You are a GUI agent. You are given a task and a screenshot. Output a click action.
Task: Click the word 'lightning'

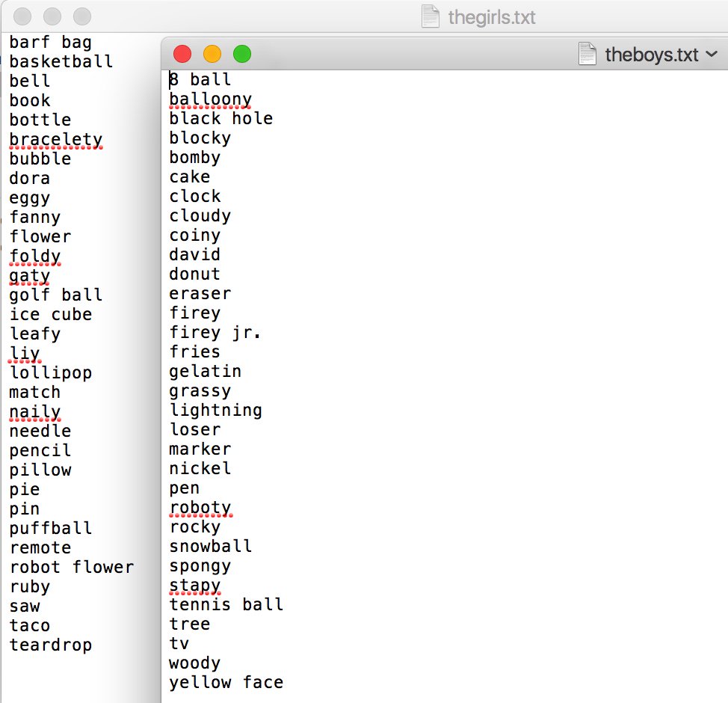pos(216,411)
